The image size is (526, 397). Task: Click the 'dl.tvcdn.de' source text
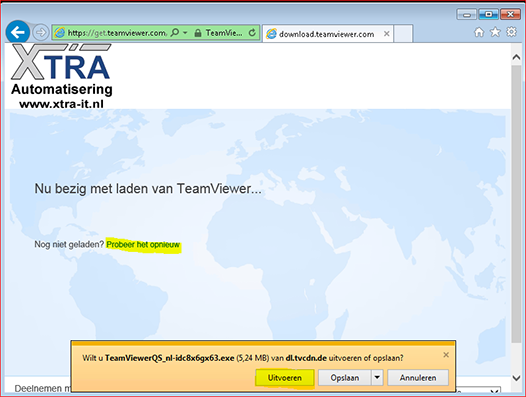coord(306,358)
